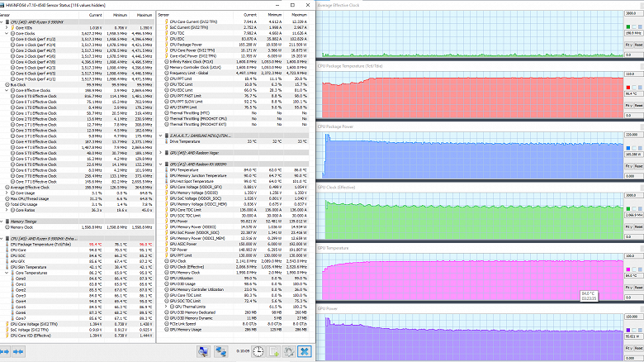The height and width of the screenshot is (362, 644).
Task: Click the CPU chip icon beside AMD Ryzen 9 5900HX
Action: tap(7, 21)
